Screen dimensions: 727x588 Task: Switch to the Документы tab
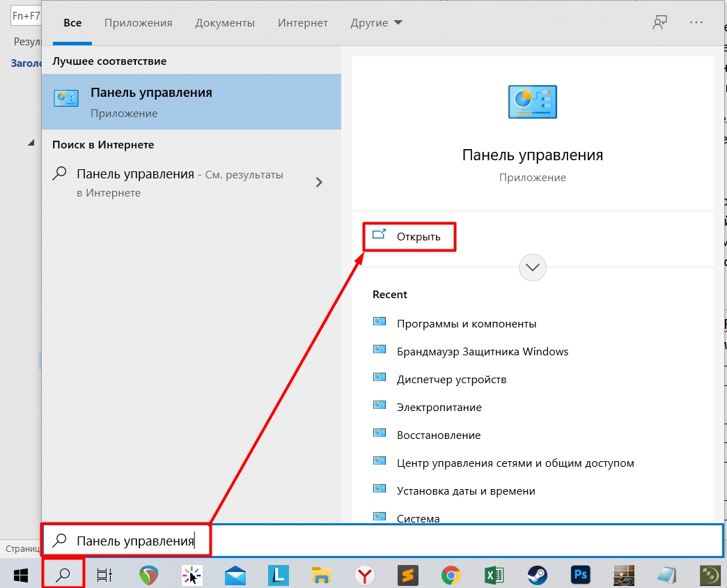click(x=225, y=23)
